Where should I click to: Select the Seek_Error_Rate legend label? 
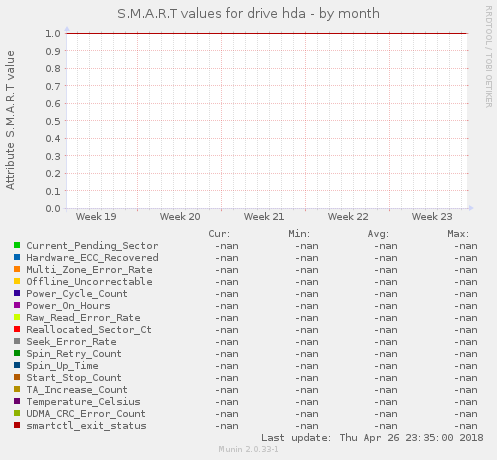(x=71, y=342)
